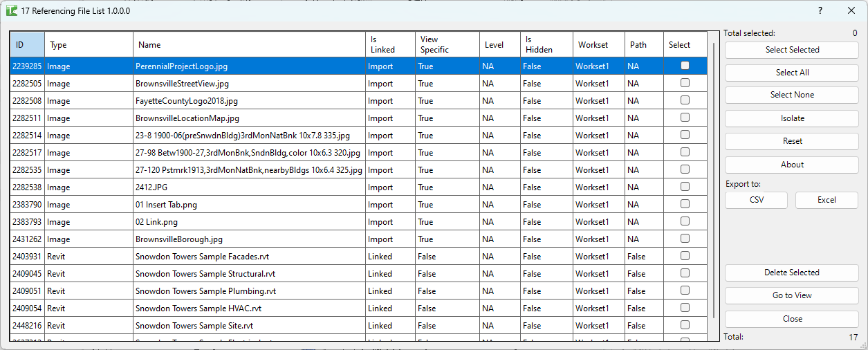Screen dimensions: 868x350
Task: Tick checkbox for Snowdon Towers Sample Plumbing.rvt
Action: coord(685,291)
